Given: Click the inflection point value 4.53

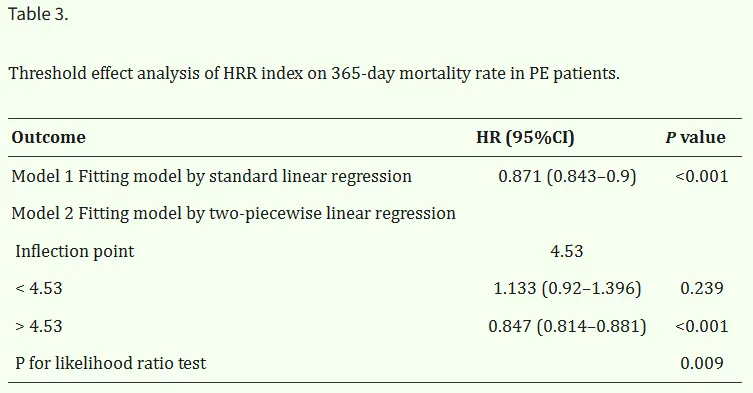Looking at the screenshot, I should point(567,251).
